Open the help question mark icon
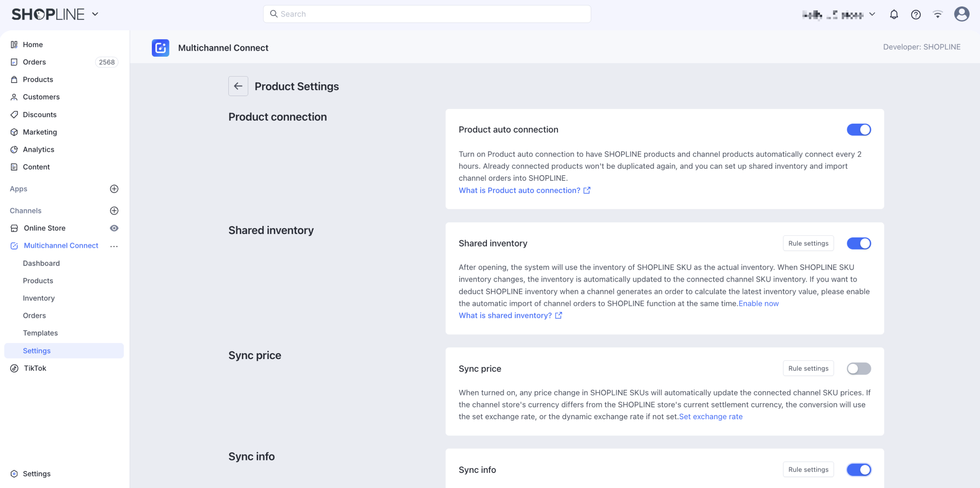The image size is (980, 488). (x=916, y=15)
